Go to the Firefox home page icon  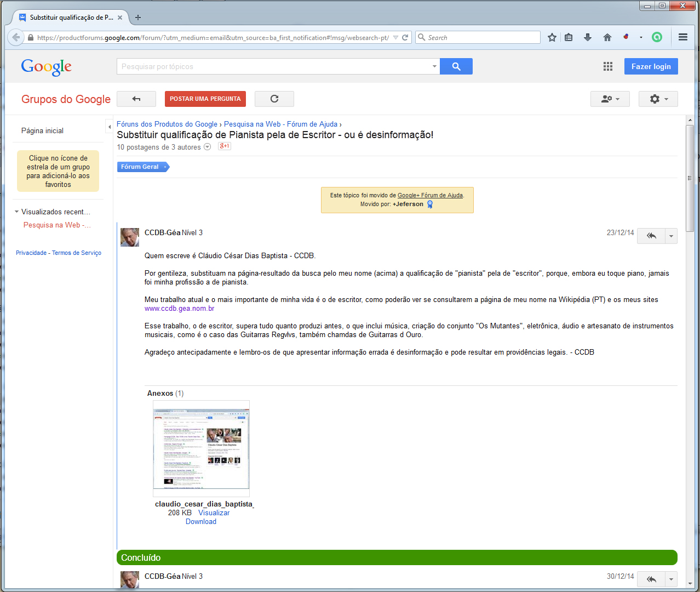[607, 37]
